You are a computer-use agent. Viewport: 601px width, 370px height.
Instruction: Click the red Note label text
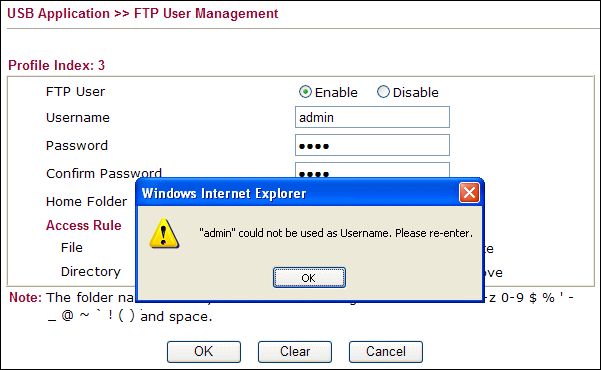[x=25, y=298]
